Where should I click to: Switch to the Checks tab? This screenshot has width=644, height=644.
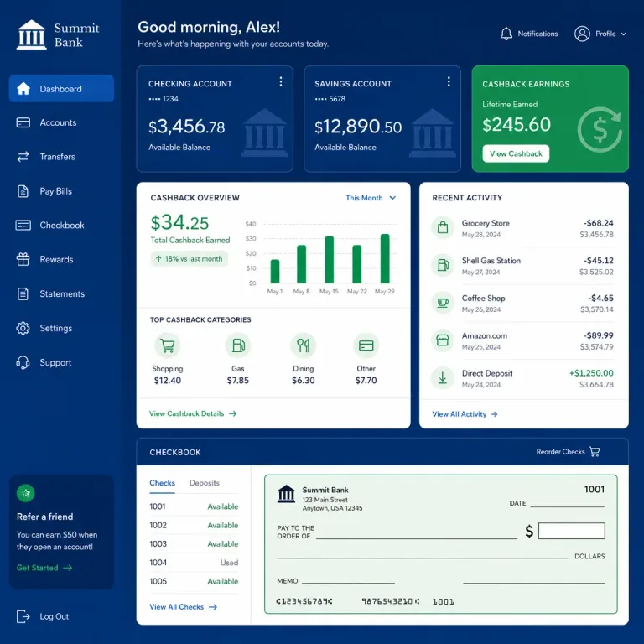pyautogui.click(x=162, y=483)
